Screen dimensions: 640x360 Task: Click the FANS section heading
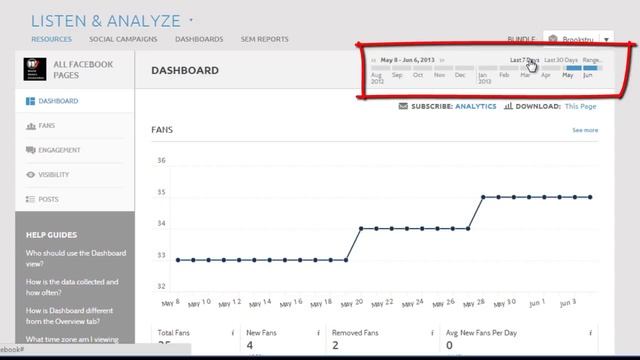point(162,130)
